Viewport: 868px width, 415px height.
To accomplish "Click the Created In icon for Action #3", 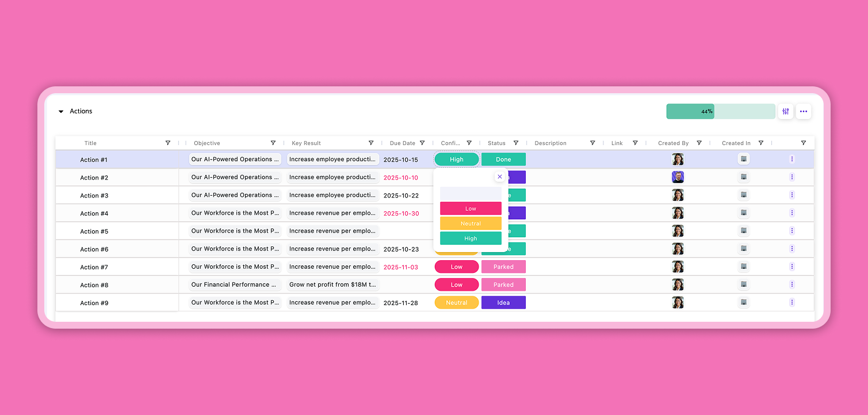I will pyautogui.click(x=743, y=195).
